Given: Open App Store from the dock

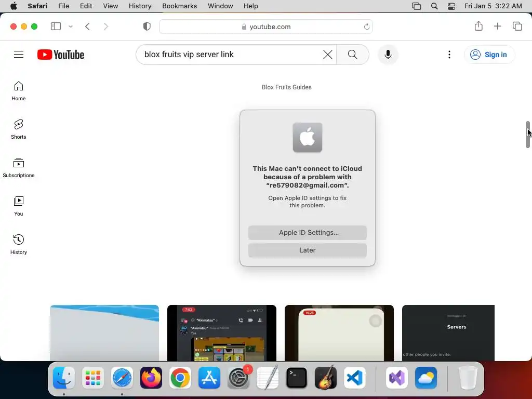Looking at the screenshot, I should 209,378.
